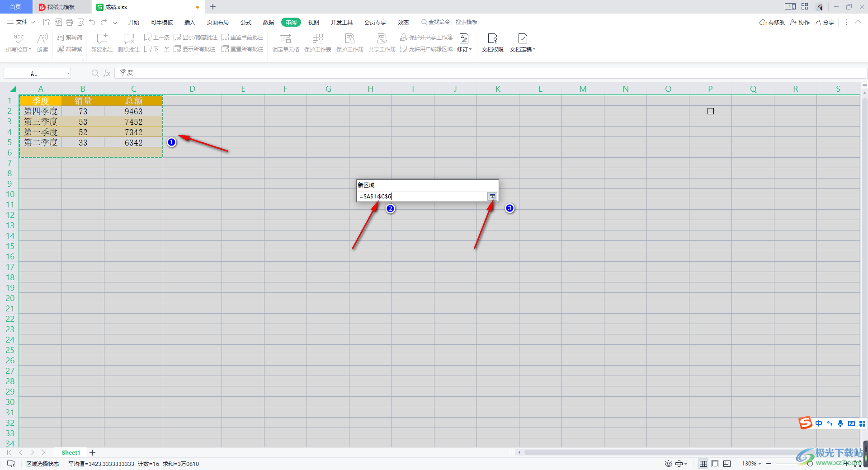Viewport: 868px width, 470px height.
Task: Go to 上一条 previous comment
Action: 157,37
